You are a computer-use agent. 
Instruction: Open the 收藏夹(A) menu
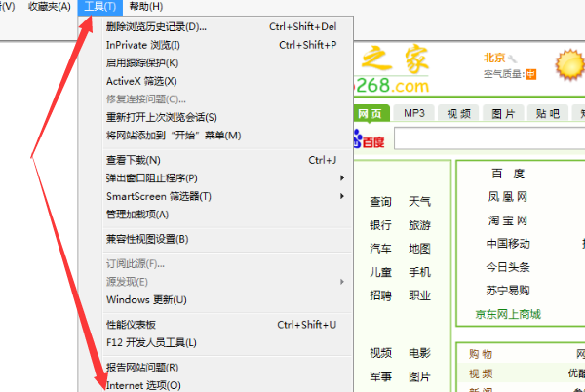(50, 7)
